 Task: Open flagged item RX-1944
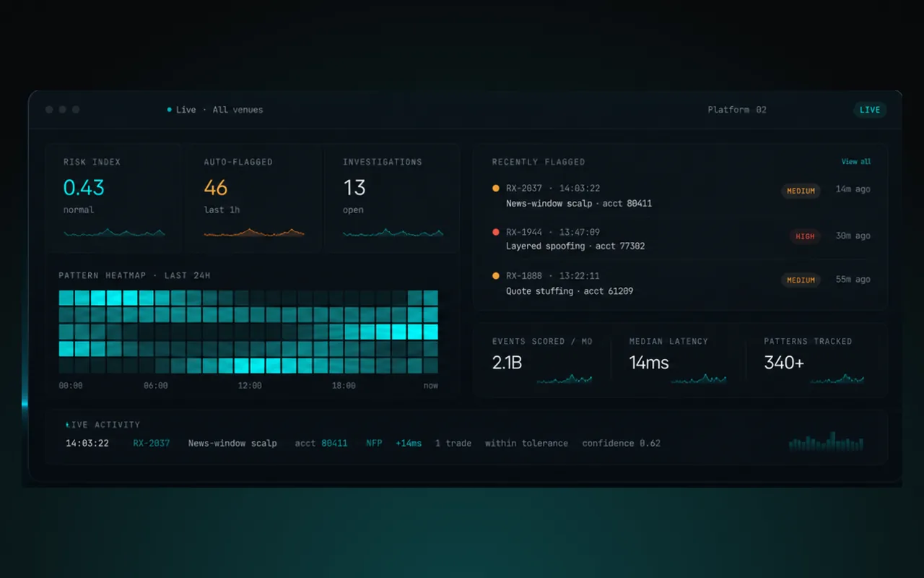[x=681, y=239]
